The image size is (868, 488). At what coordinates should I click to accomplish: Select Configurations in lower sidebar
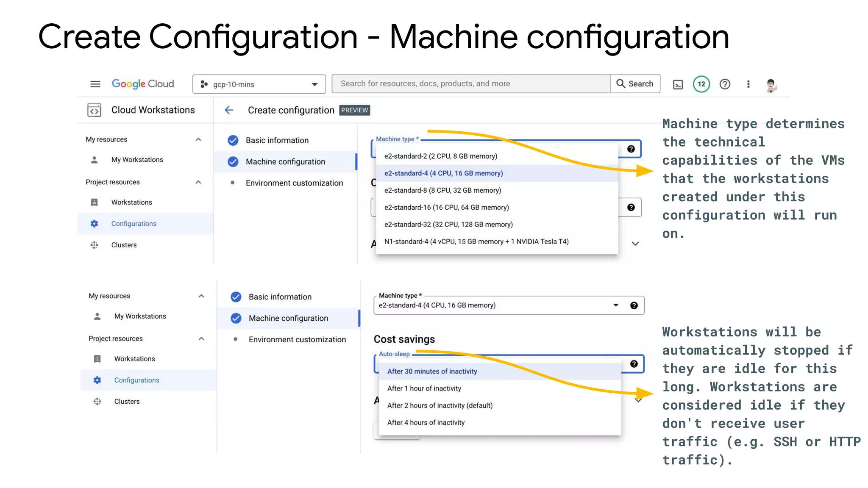148,380
